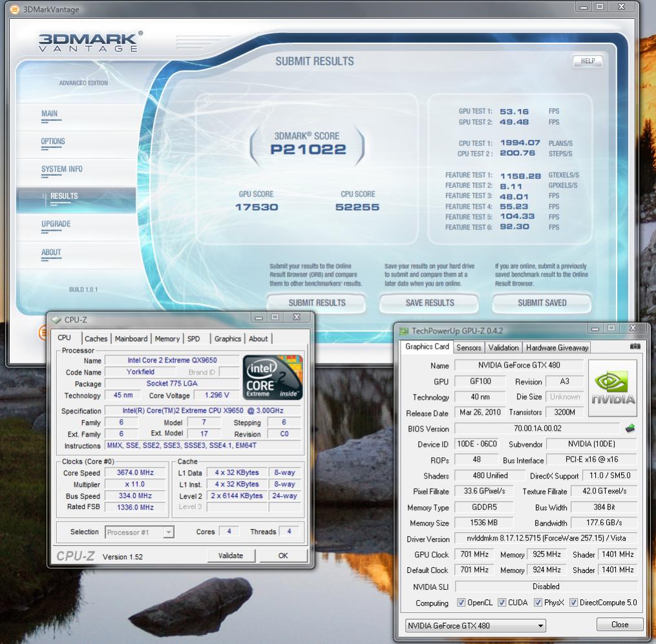Click the SAVE RESULTS button

point(429,303)
